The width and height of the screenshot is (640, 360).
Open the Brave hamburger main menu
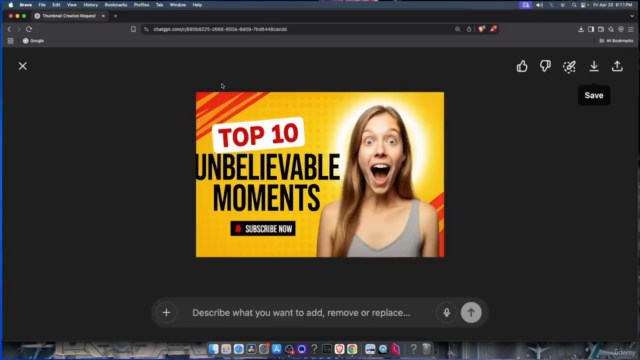[631, 29]
